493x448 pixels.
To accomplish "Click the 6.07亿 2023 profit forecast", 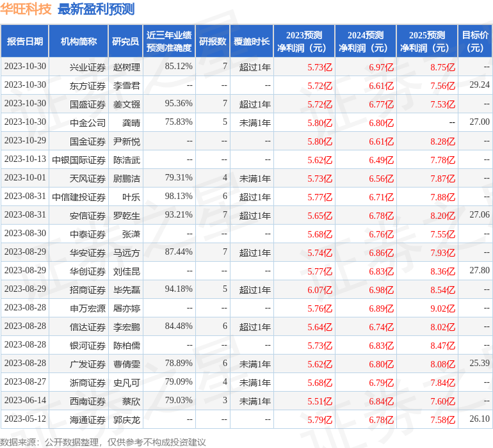I will pos(319,290).
